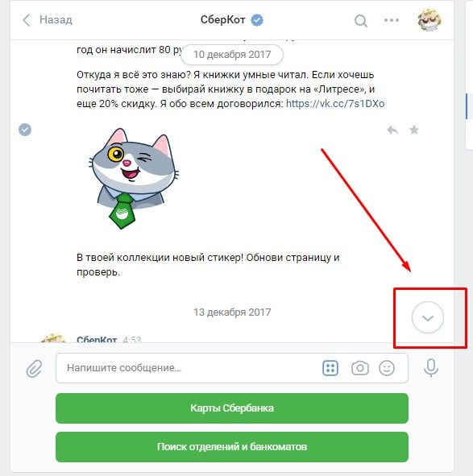Viewport: 473px width, 476px height.
Task: Click Поиск отделений и банкоматов button
Action: click(232, 447)
